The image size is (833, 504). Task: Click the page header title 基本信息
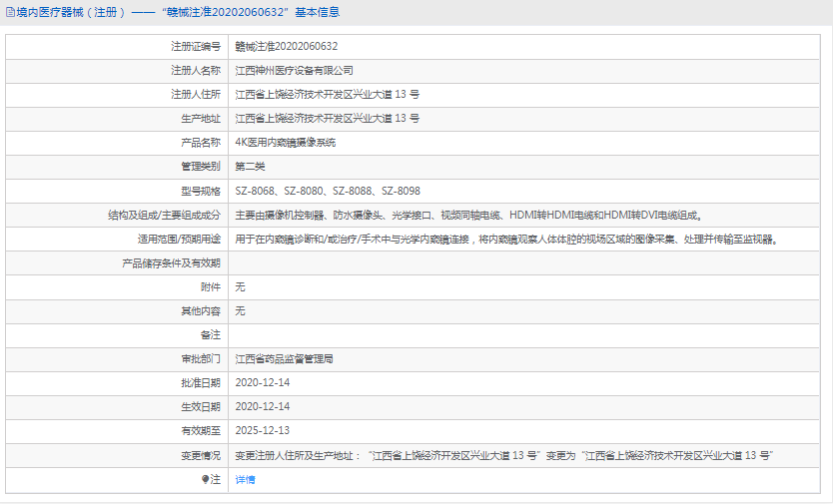tap(318, 12)
